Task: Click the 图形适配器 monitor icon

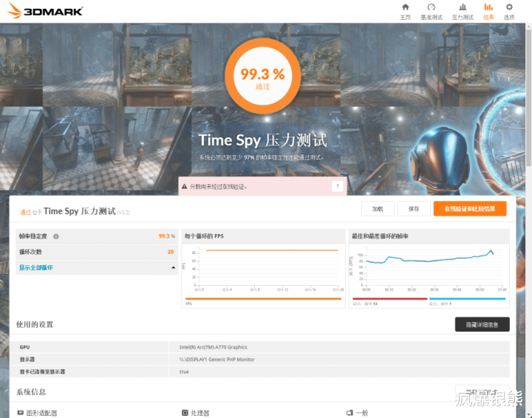Action: click(x=21, y=413)
